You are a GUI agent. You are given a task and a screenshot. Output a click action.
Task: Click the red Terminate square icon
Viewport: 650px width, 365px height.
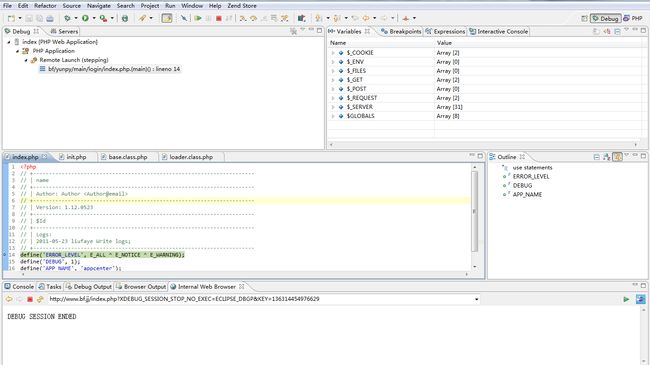click(x=218, y=18)
